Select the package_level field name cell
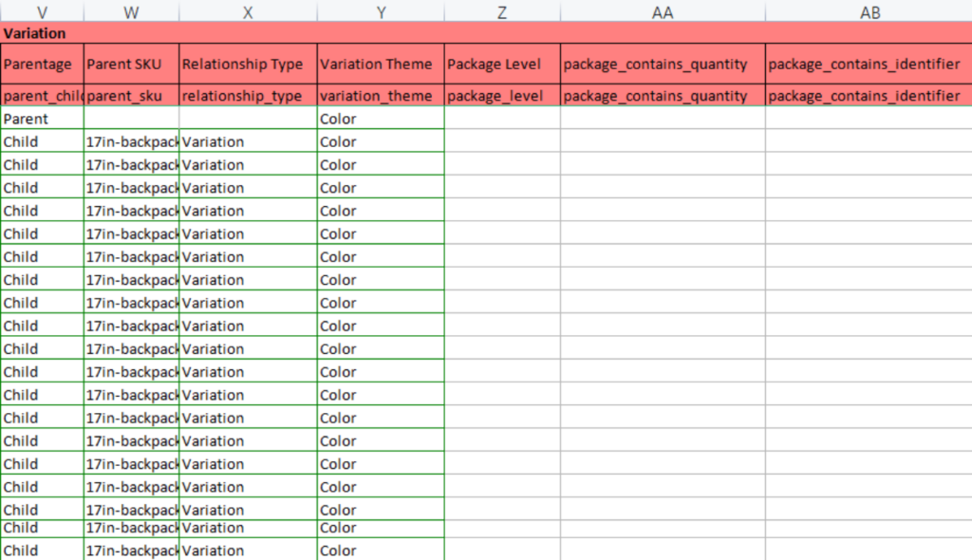Screen dimensions: 972x560 tap(502, 96)
